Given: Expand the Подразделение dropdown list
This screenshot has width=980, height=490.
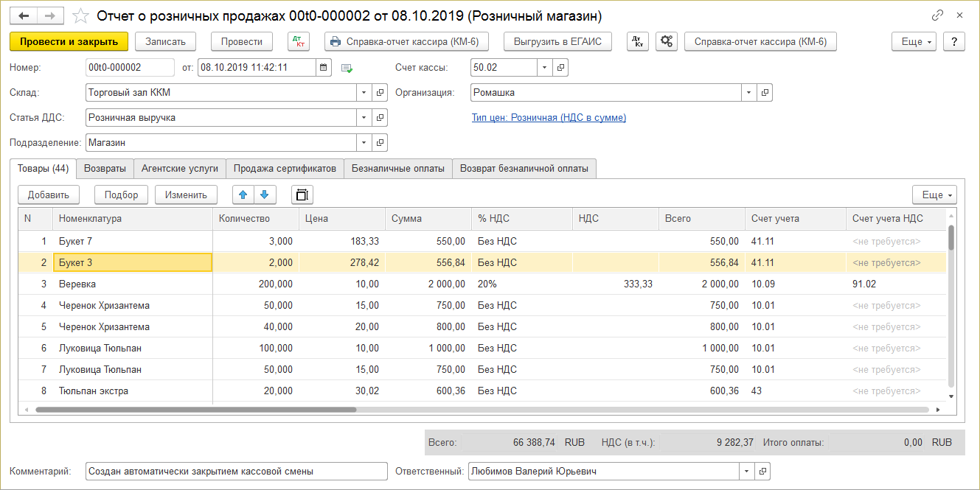Looking at the screenshot, I should (x=365, y=143).
